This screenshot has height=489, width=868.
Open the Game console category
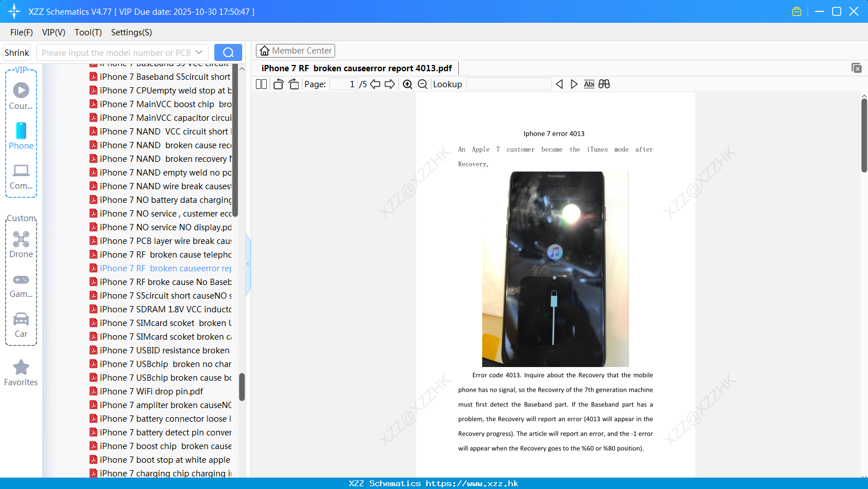21,286
